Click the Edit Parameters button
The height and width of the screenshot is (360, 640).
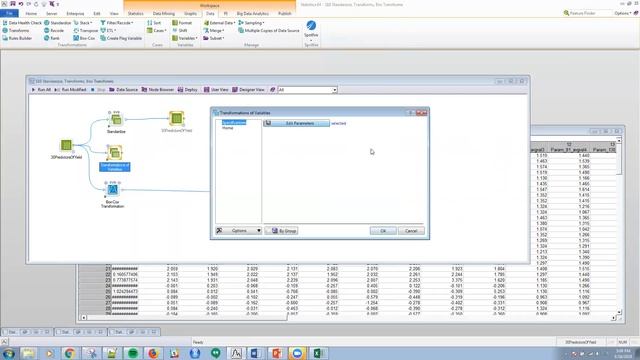(x=296, y=123)
